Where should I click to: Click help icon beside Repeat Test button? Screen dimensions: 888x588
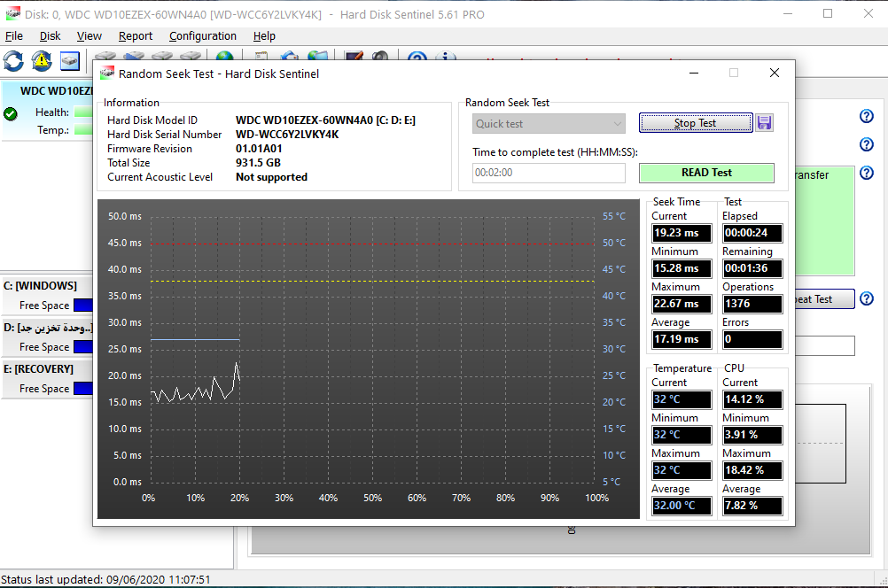866,299
